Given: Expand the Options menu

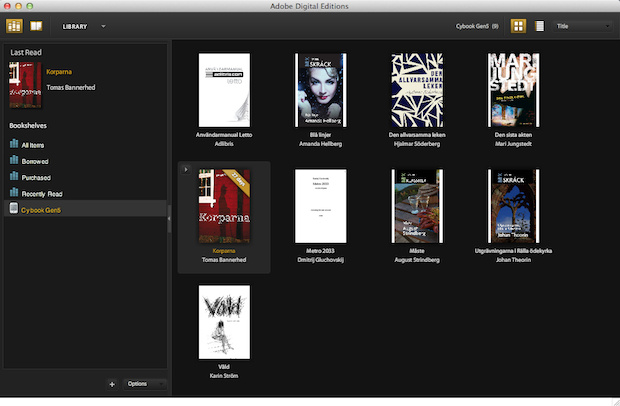Looking at the screenshot, I should tap(144, 384).
